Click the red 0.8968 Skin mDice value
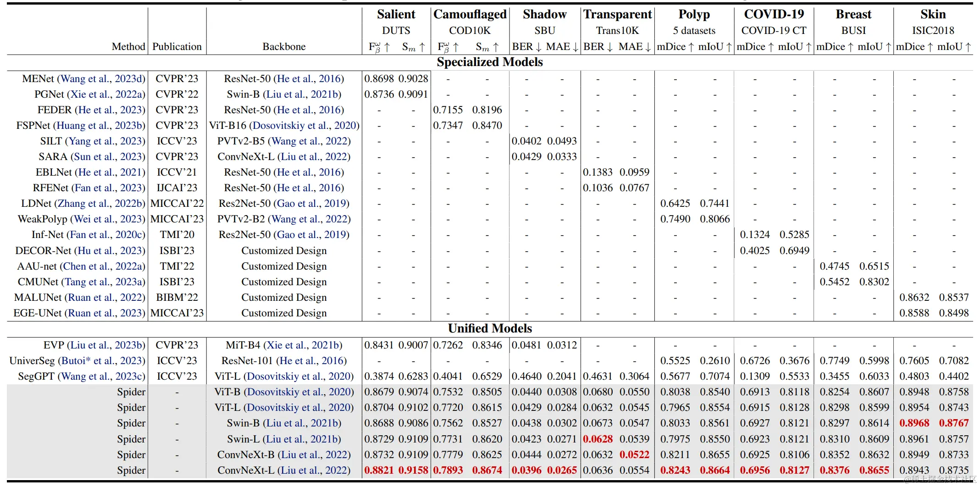Screen dimensions: 980x487 [914, 423]
